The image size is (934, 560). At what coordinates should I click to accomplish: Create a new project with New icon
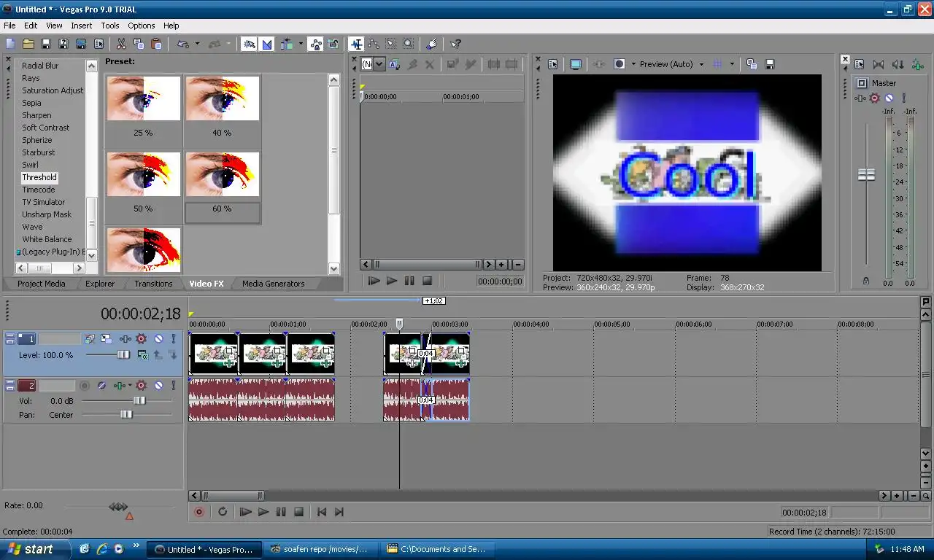[x=10, y=44]
